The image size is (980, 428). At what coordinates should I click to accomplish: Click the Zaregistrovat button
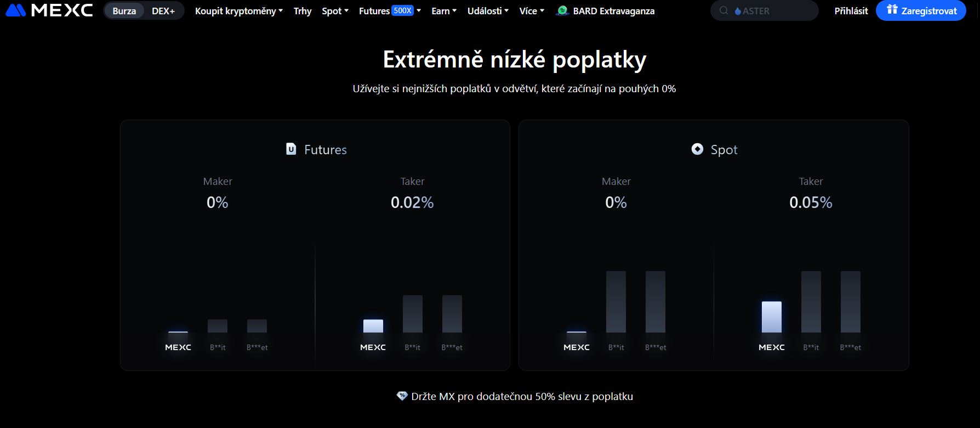[921, 10]
